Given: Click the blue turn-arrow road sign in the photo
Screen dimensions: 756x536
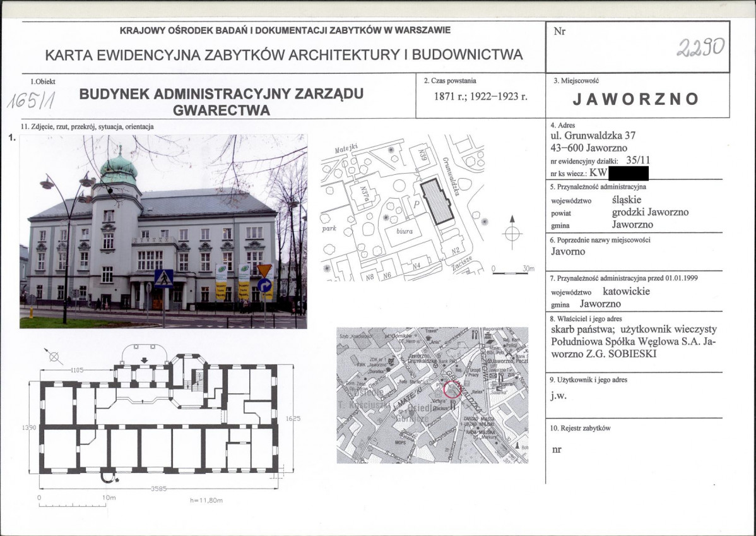Looking at the screenshot, I should 264,285.
